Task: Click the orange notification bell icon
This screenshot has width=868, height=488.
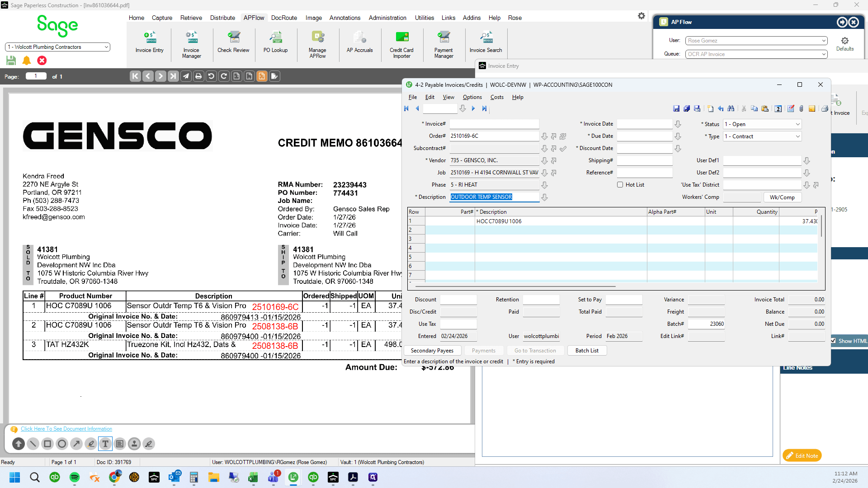Action: 27,60
